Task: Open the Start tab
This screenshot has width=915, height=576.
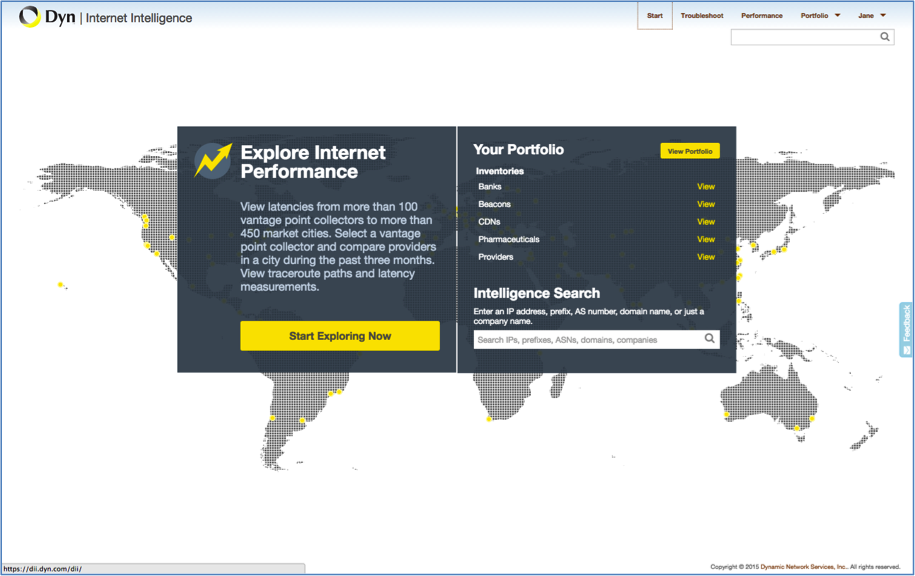Action: pos(655,16)
